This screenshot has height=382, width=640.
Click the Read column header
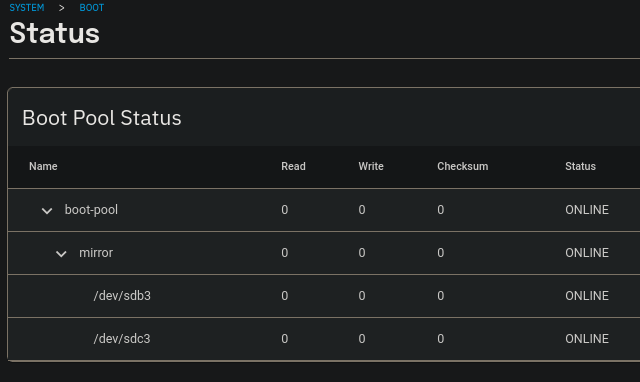[x=293, y=166]
